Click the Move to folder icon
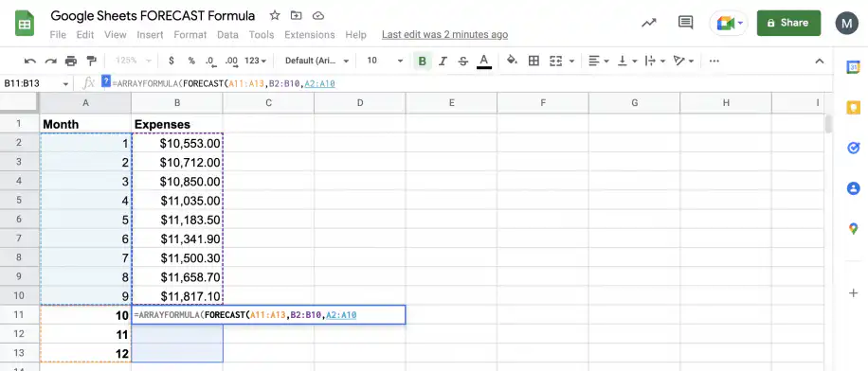This screenshot has width=868, height=371. click(297, 15)
